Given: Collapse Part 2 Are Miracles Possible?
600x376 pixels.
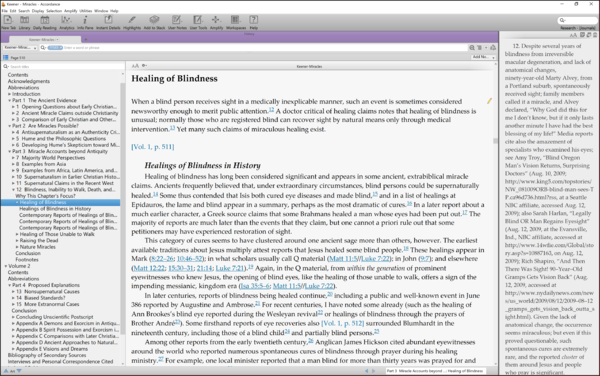Looking at the screenshot, I should click(10, 126).
